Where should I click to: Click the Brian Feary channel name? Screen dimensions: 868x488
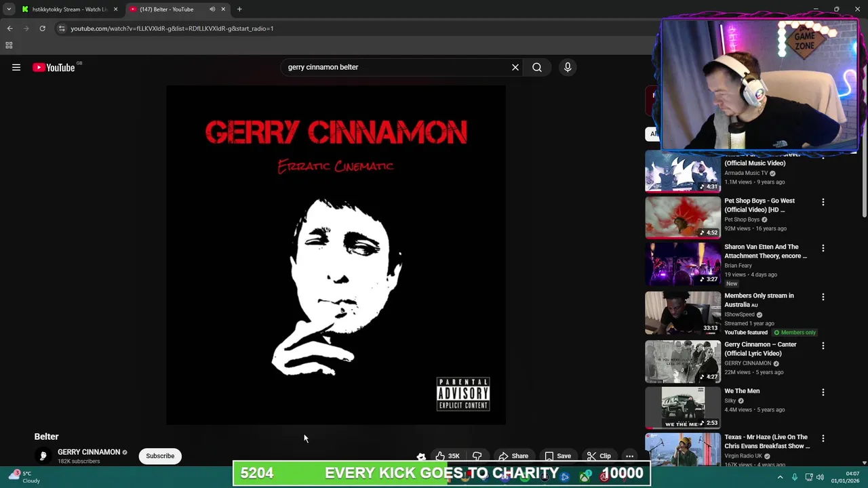pos(738,266)
